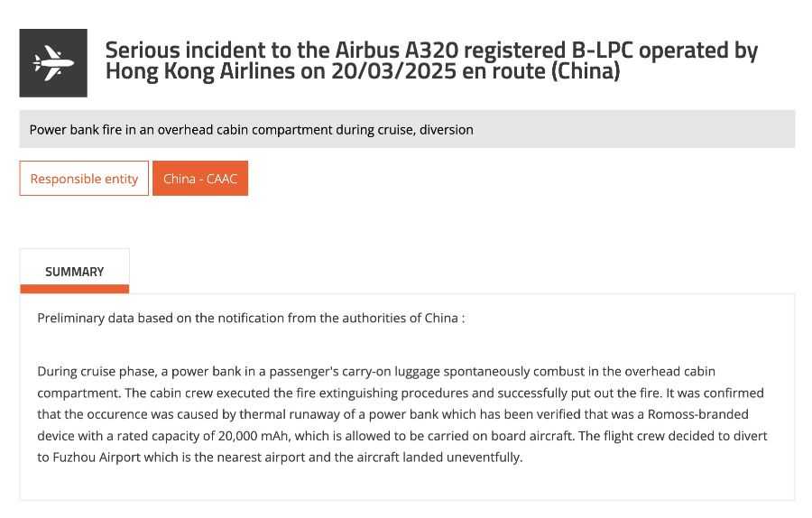812x518 pixels.
Task: Click the serious incident page title
Action: [431, 60]
